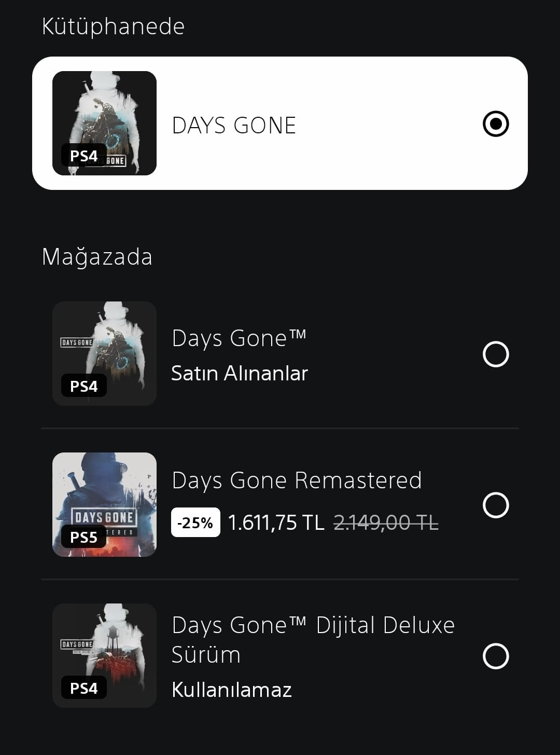Tap the PS4 badge on Deluxe cover
The image size is (560, 755).
[x=84, y=688]
